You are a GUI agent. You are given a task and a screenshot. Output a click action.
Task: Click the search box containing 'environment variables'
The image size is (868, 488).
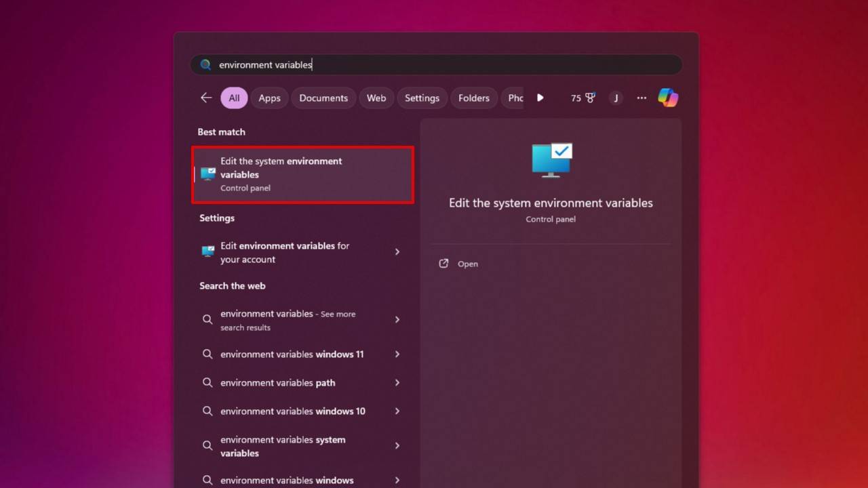tap(436, 65)
